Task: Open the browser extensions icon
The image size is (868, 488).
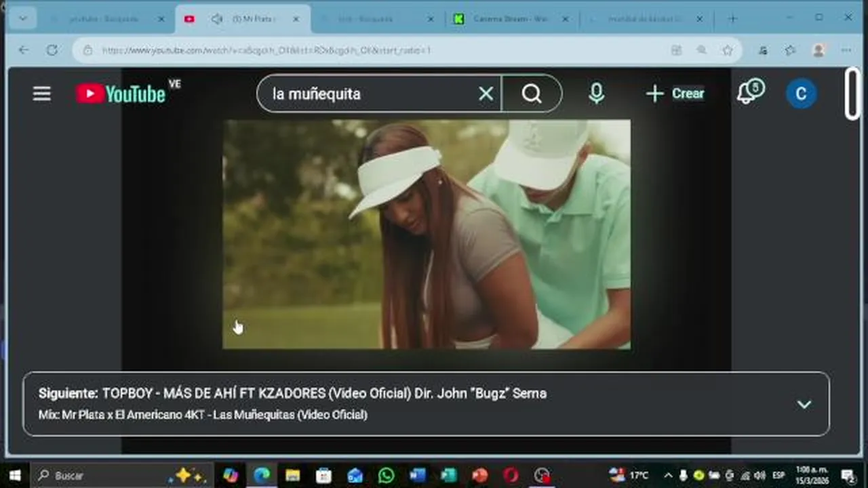Action: point(764,50)
